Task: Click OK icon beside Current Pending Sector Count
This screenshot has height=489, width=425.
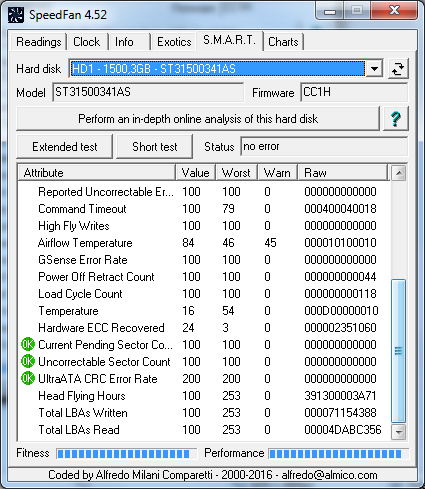Action: pos(28,345)
